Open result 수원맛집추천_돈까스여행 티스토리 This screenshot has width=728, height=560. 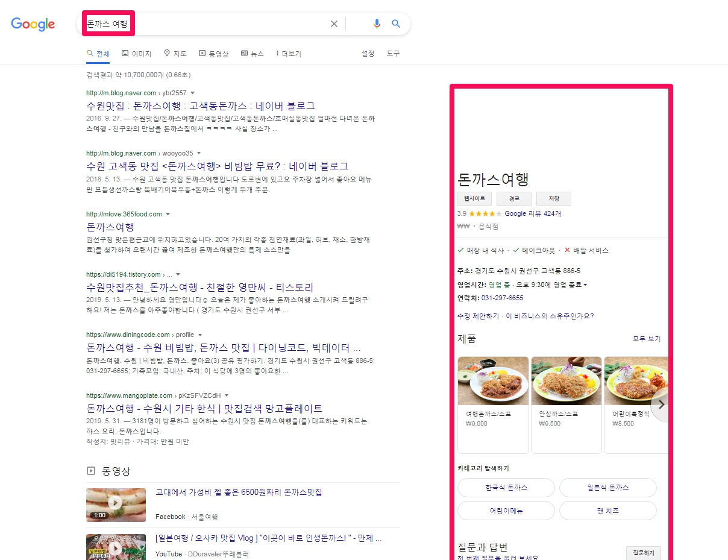click(200, 287)
